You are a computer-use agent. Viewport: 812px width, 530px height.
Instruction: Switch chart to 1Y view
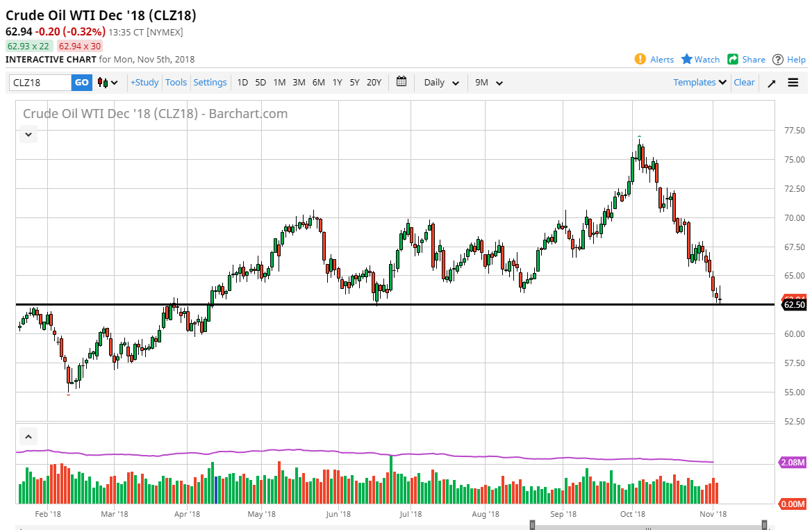click(337, 82)
